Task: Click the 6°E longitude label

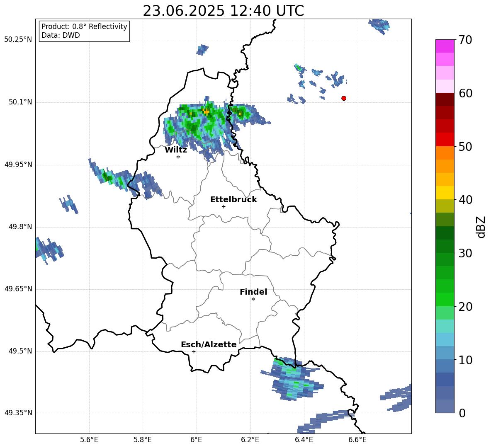Action: point(196,440)
